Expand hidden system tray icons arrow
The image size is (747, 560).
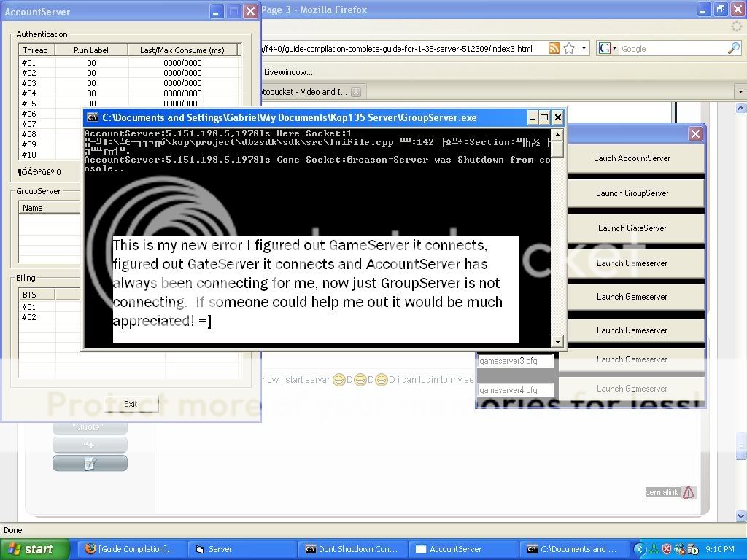point(640,549)
